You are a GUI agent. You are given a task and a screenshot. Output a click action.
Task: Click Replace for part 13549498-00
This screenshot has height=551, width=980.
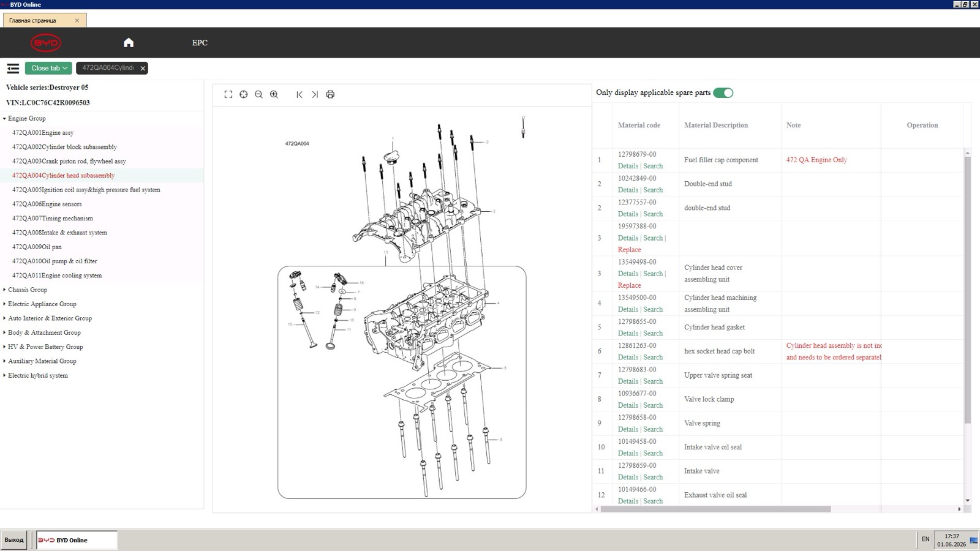pos(629,285)
